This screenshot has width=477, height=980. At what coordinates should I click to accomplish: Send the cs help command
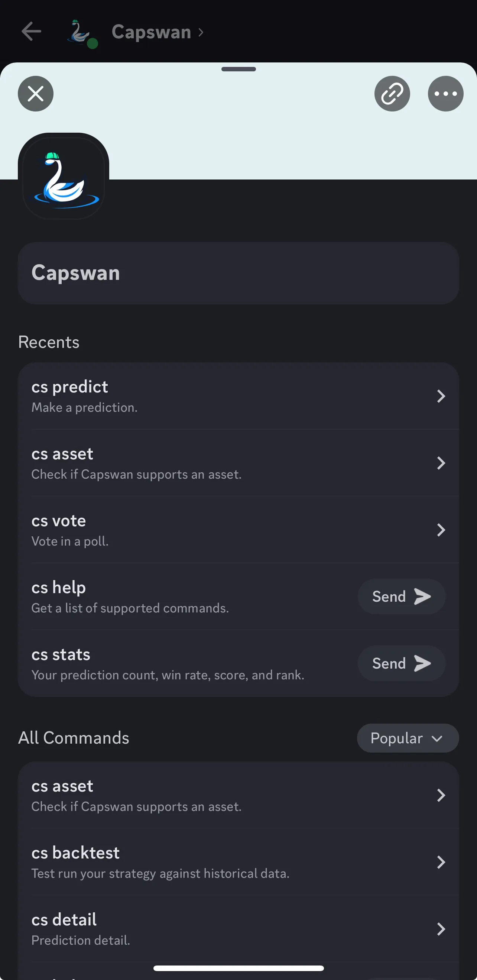[x=401, y=596]
